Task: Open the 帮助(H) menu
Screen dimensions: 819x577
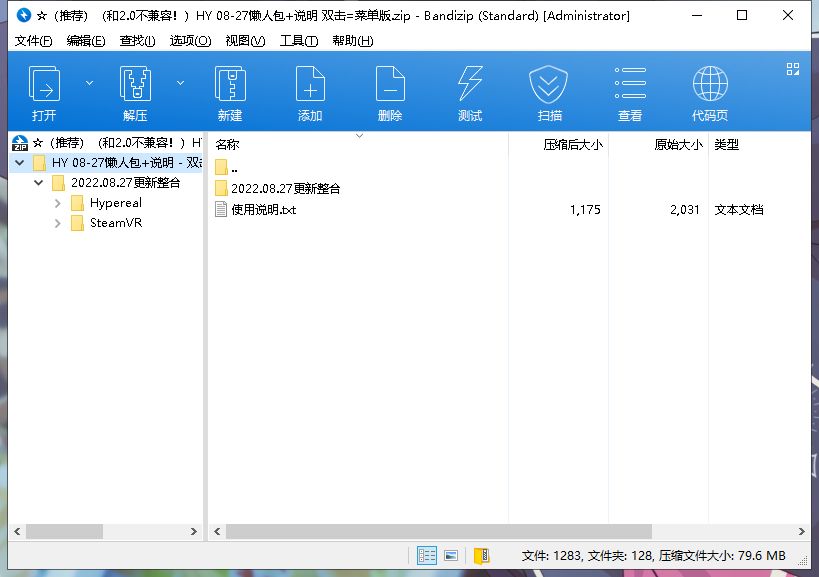Action: click(x=353, y=41)
